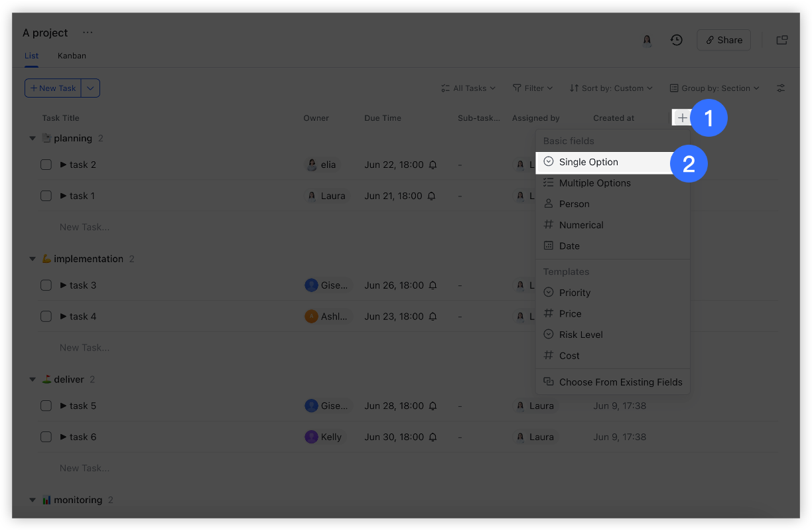Switch to the Kanban tab

(x=72, y=56)
